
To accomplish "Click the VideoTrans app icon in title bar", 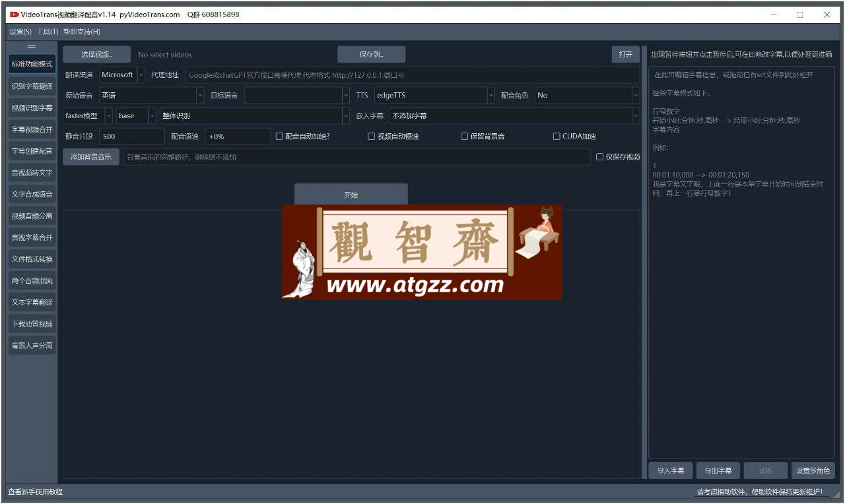I will 14,15.
